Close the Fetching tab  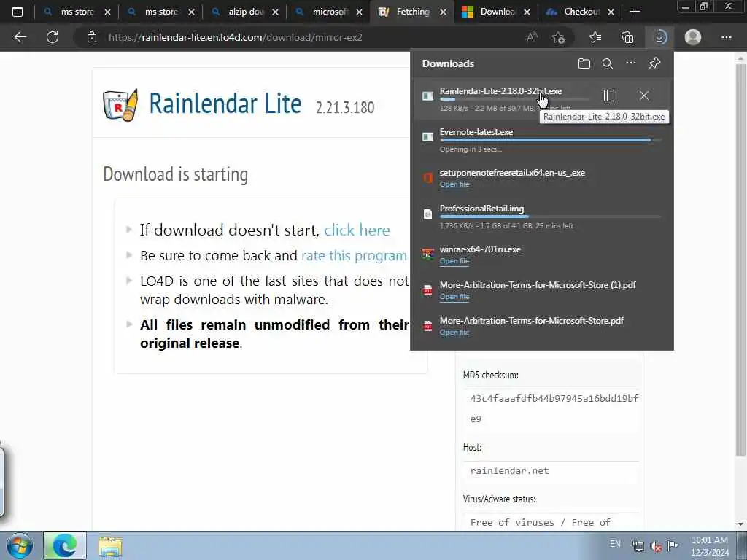click(443, 12)
